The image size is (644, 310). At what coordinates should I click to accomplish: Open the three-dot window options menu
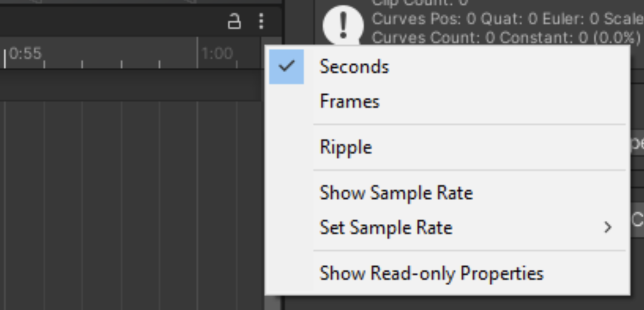click(261, 21)
